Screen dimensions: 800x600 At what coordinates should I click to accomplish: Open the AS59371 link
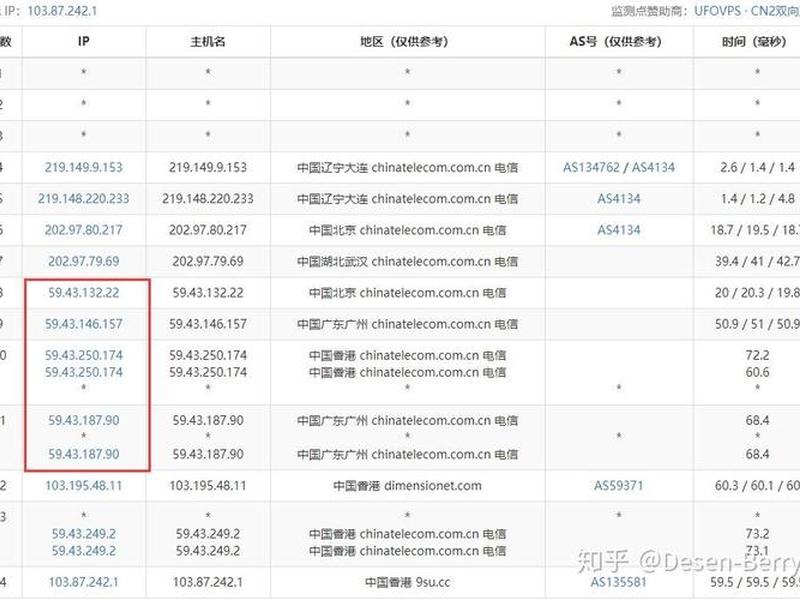coord(619,485)
